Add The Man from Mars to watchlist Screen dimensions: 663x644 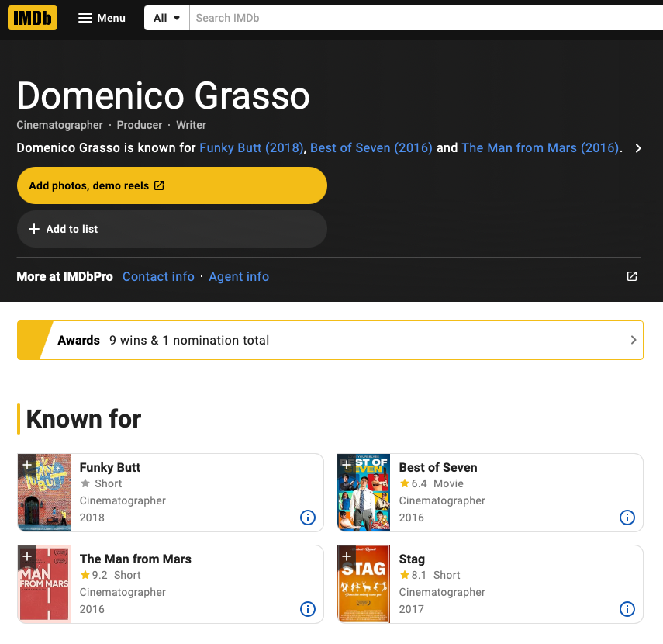coord(26,556)
